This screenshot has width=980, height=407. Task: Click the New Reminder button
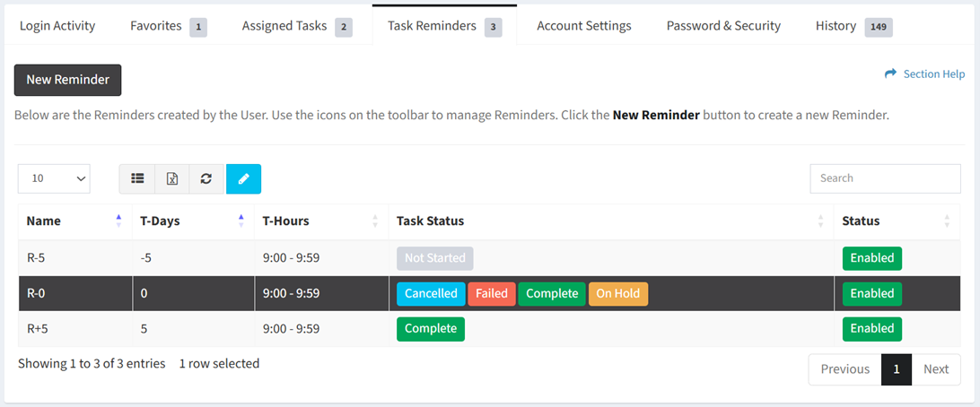coord(67,80)
